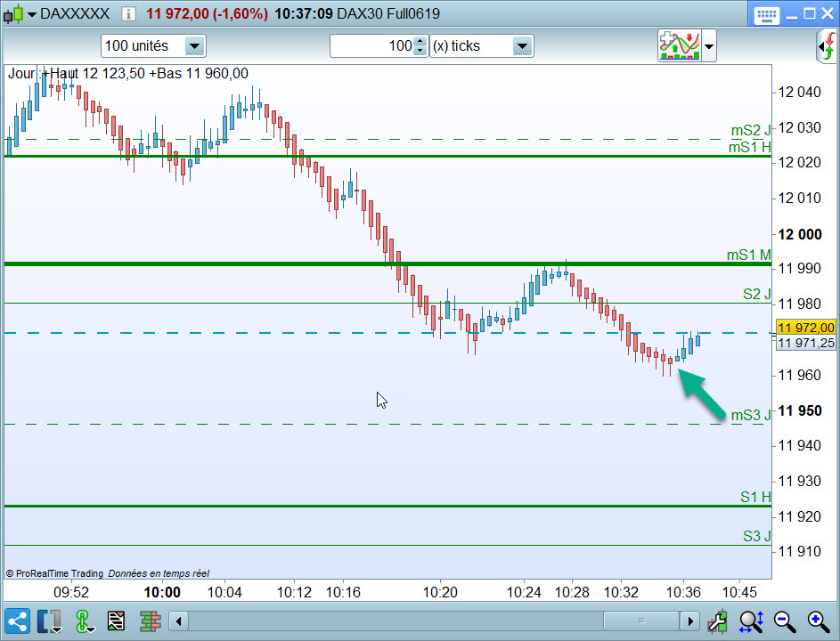
Task: Expand the dropdown arrow next to the indicator icon
Action: (x=709, y=46)
